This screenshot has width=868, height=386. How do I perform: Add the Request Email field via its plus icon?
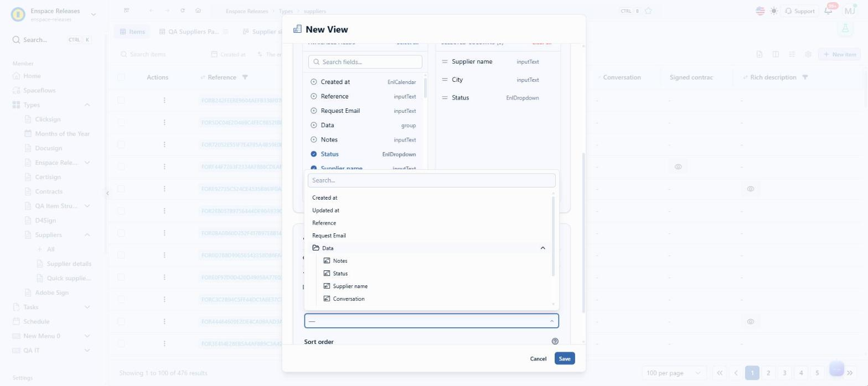click(x=314, y=111)
